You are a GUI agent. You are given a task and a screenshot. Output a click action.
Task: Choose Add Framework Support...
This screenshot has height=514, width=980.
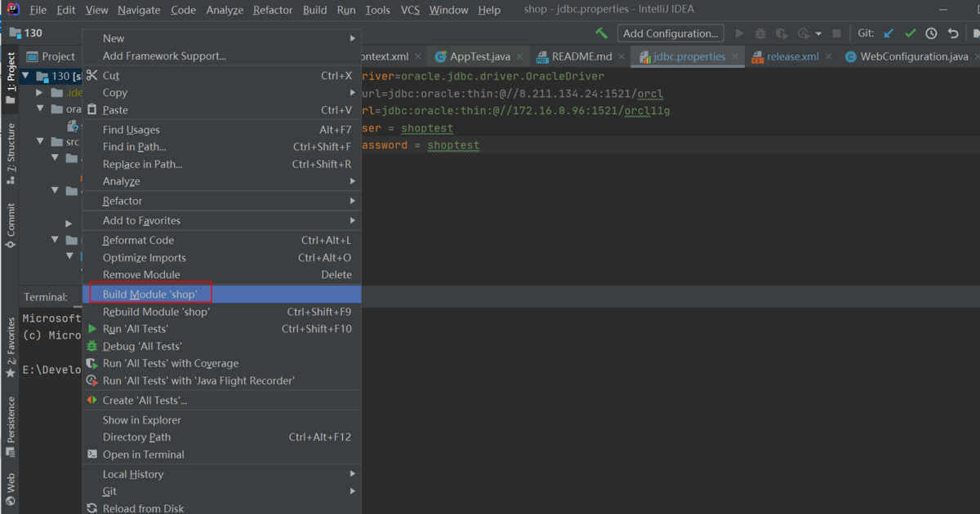pos(222,56)
